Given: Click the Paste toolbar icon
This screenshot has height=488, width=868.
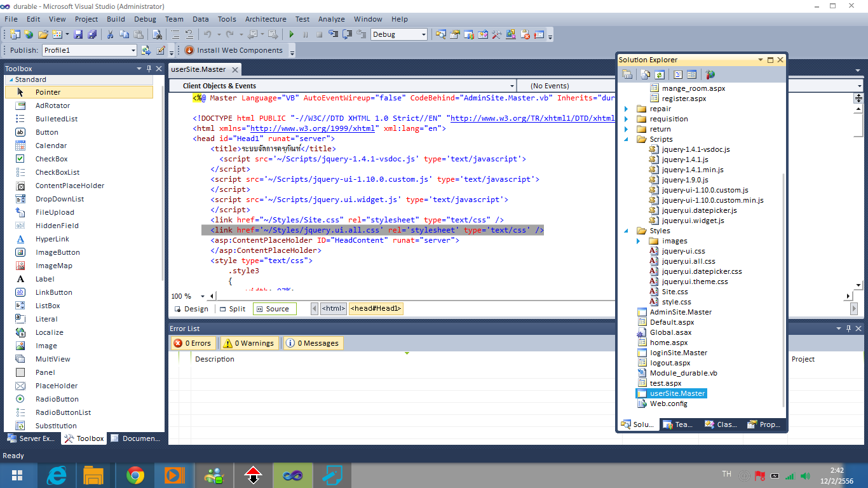Looking at the screenshot, I should click(138, 34).
